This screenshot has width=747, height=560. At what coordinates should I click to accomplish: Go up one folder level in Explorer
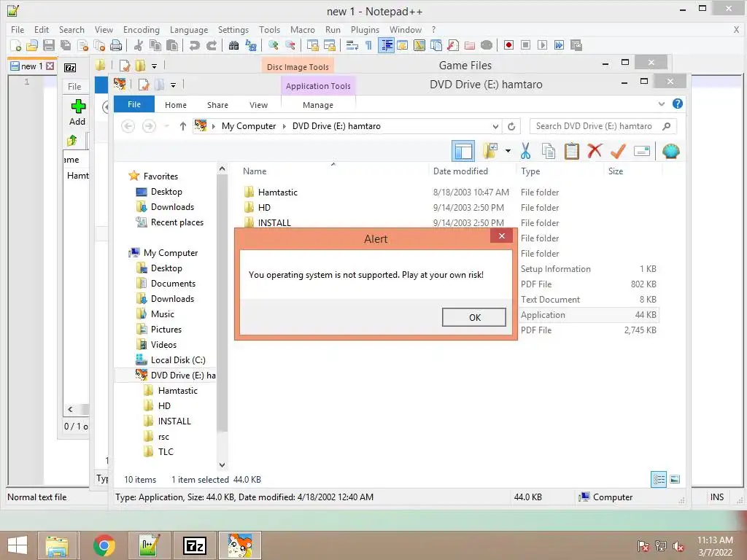[182, 126]
